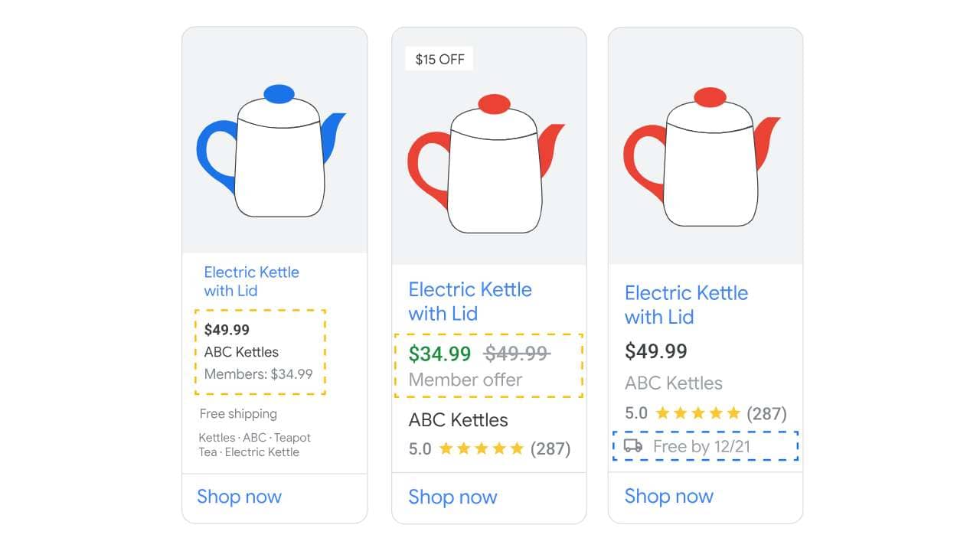Click the Free shipping text
Screen dimensions: 980x551
[x=238, y=414]
